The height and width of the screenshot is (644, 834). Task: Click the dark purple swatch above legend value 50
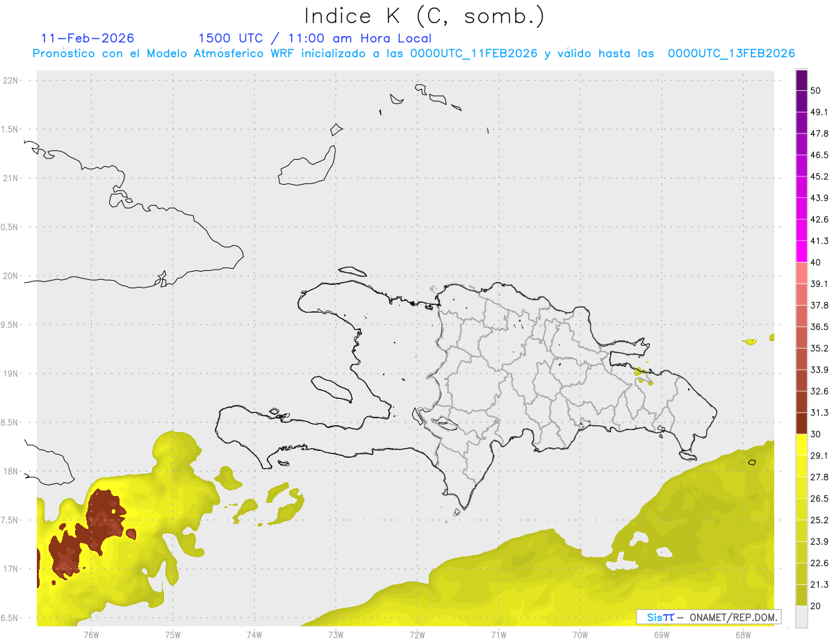point(802,81)
